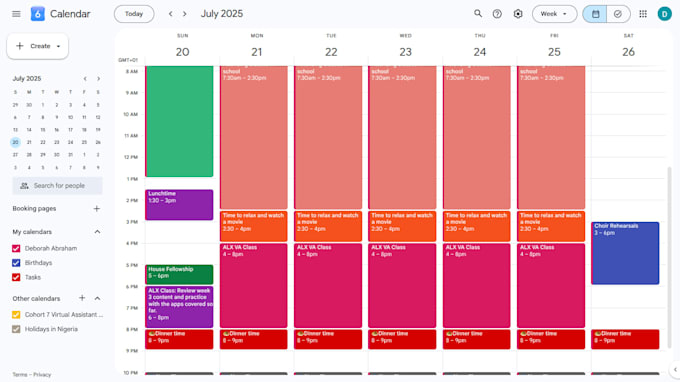
Task: Open the Settings gear menu
Action: pos(518,14)
